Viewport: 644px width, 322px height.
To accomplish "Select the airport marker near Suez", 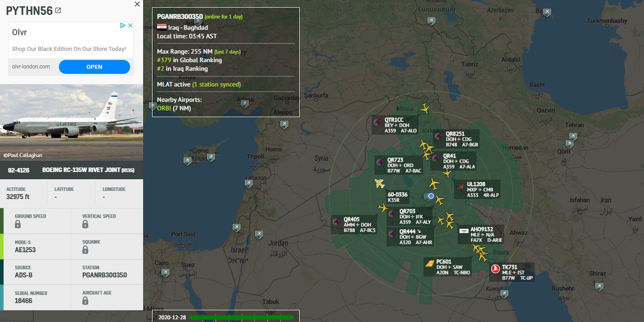I will tap(165, 272).
